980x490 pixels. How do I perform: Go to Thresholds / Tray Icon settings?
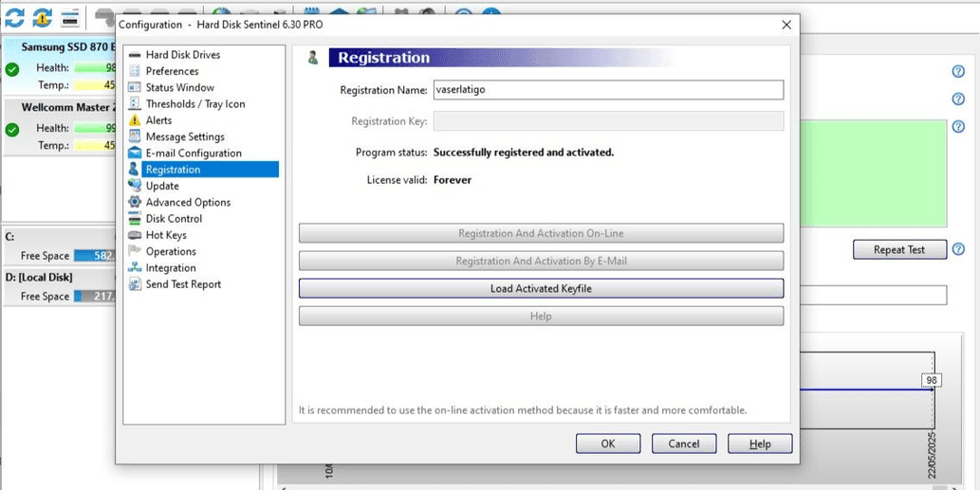[195, 103]
